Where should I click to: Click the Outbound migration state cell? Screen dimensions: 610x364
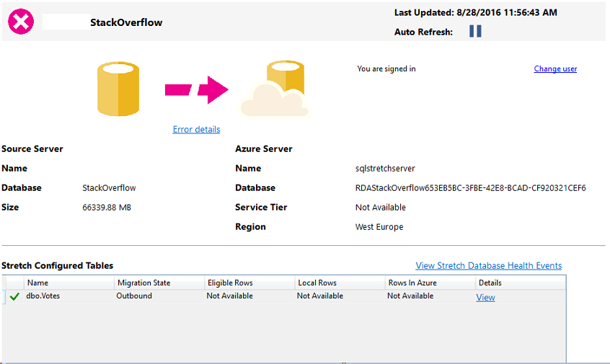134,296
